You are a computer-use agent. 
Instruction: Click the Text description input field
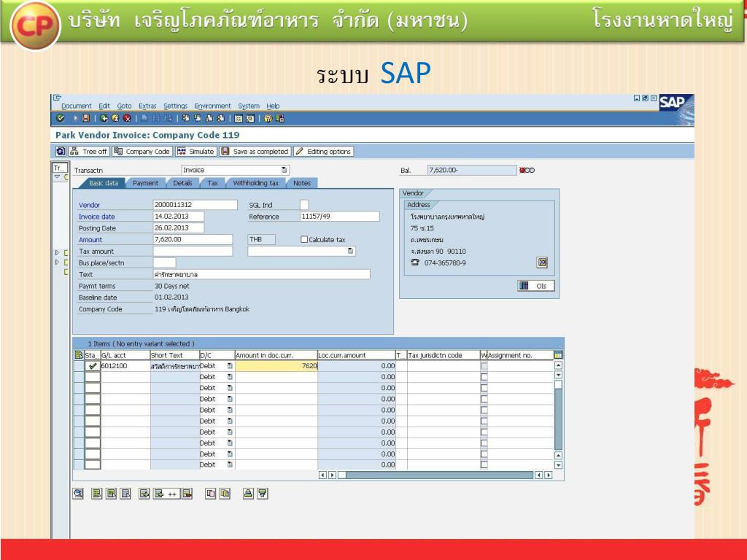click(x=262, y=274)
